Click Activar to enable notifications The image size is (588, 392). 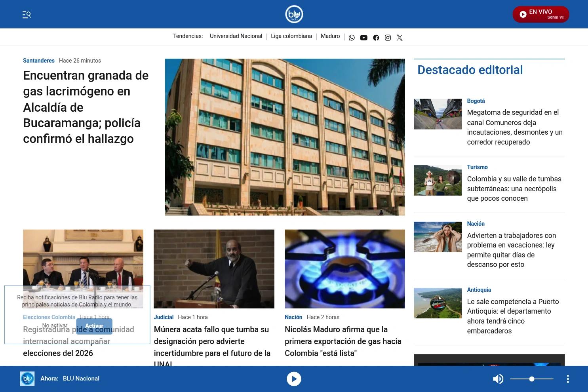tap(94, 326)
